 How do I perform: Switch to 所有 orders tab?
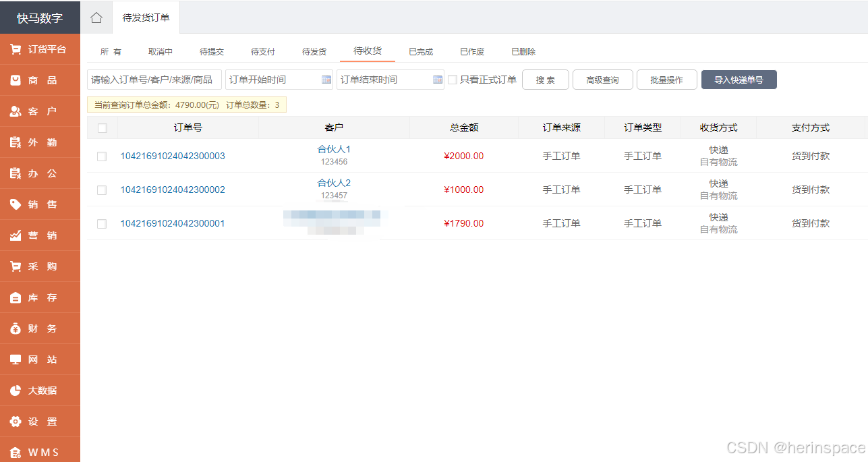tap(111, 52)
